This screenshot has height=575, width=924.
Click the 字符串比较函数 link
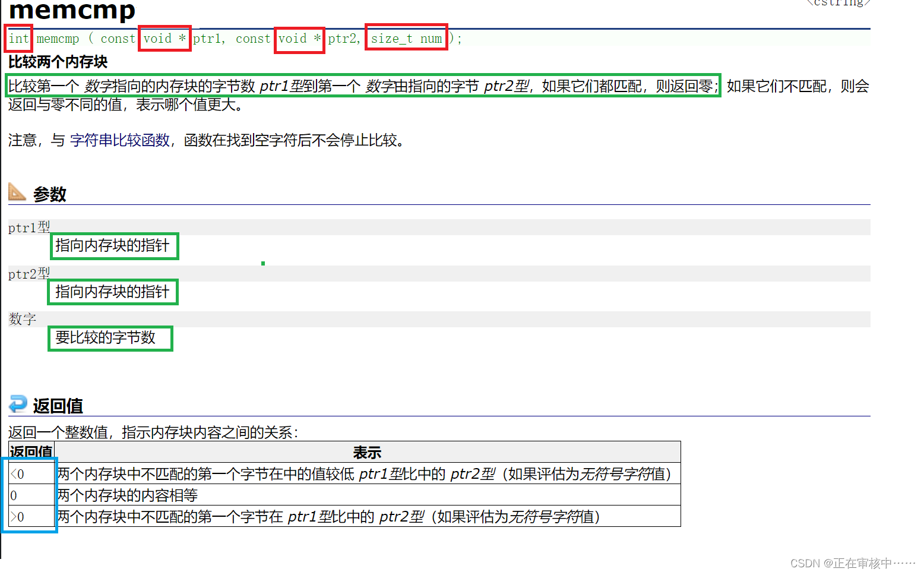click(x=120, y=140)
